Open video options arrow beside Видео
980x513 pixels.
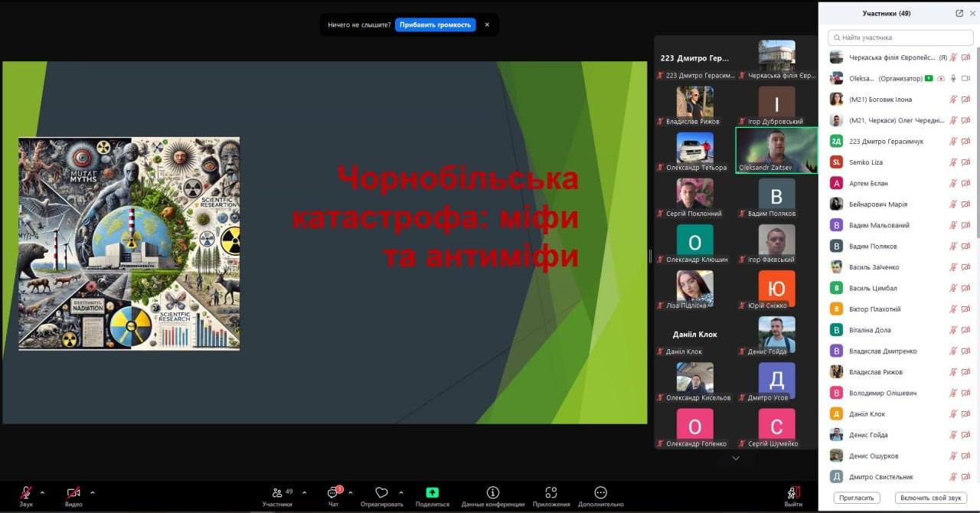click(93, 492)
